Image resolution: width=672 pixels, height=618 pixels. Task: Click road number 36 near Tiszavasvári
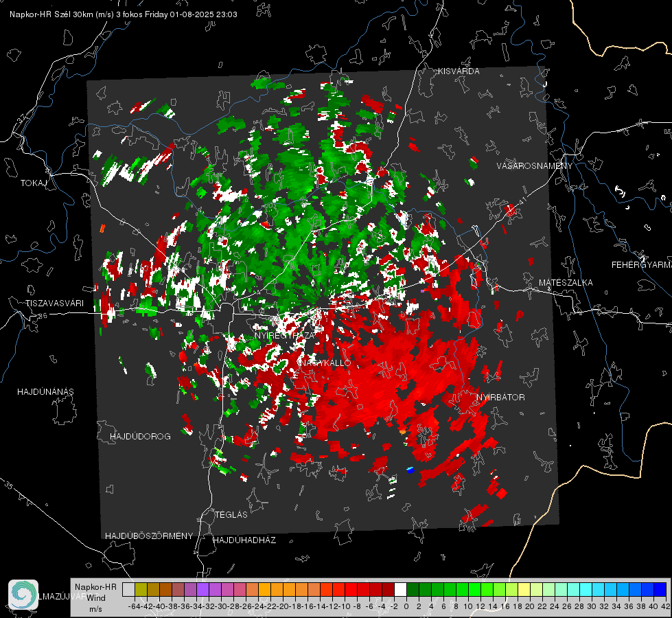pos(43,316)
